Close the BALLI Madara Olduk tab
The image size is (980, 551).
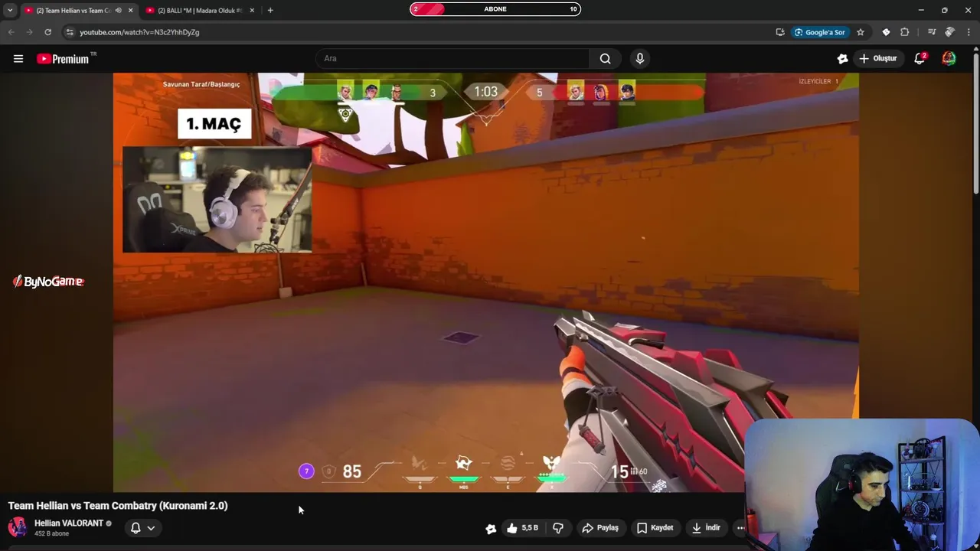coord(252,10)
